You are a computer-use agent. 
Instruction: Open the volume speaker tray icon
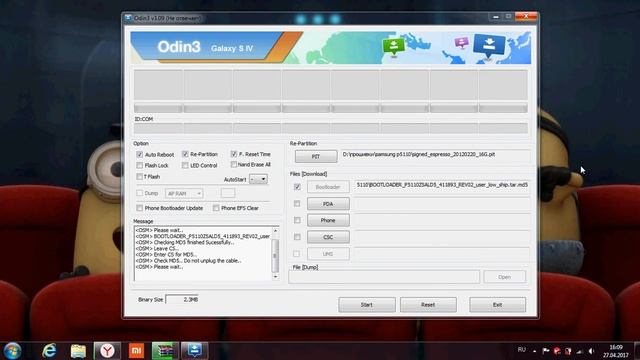(x=591, y=351)
